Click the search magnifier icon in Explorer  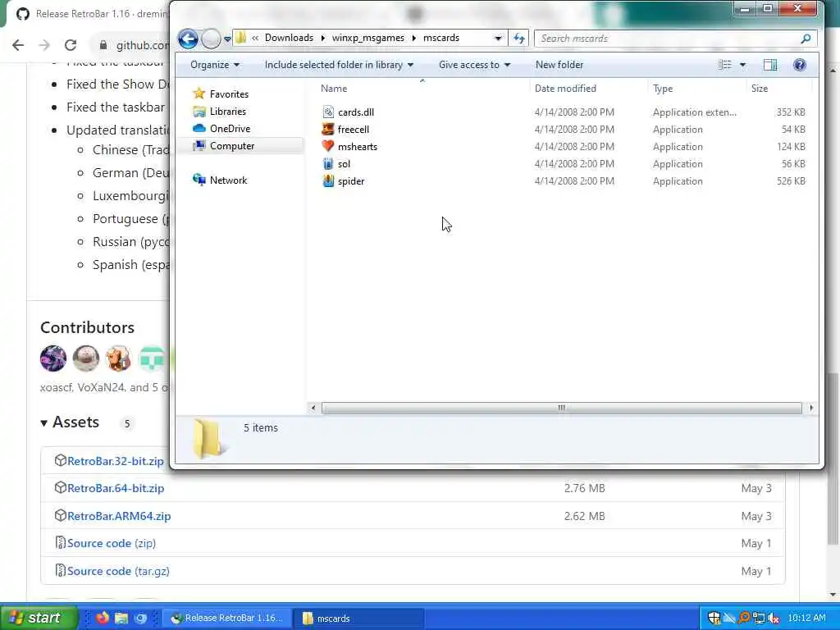pos(806,39)
